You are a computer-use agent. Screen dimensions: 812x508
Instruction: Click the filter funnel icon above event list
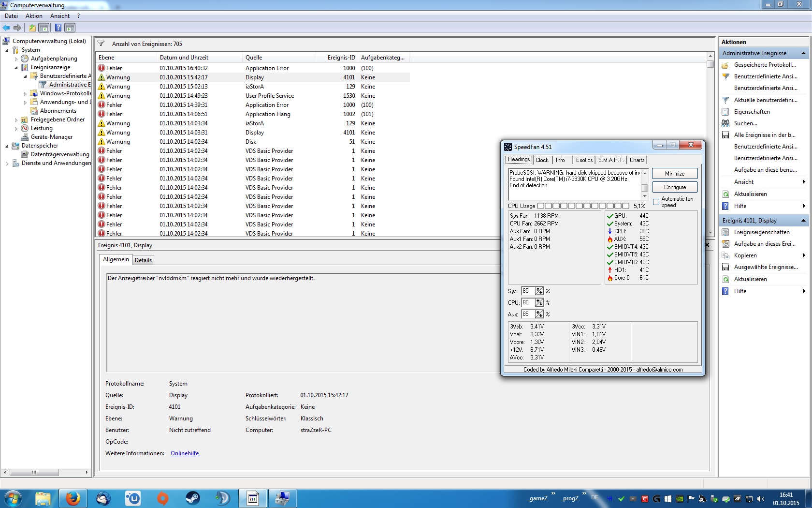point(101,44)
